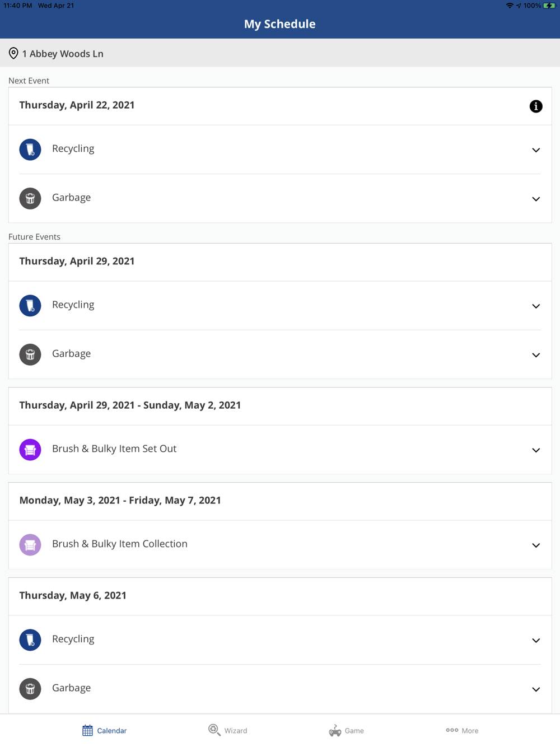The height and width of the screenshot is (747, 560).
Task: Tap the light purple Bulky Item Collection icon
Action: (x=30, y=545)
